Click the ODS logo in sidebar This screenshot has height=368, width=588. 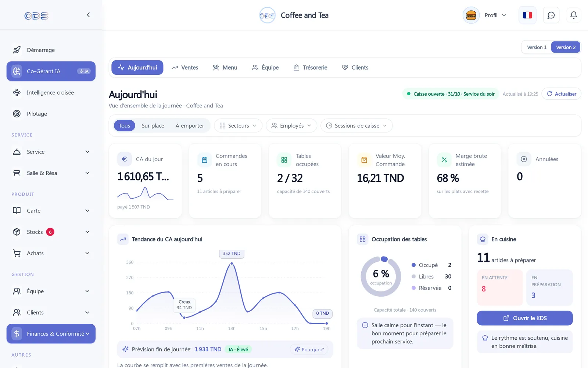pos(36,16)
